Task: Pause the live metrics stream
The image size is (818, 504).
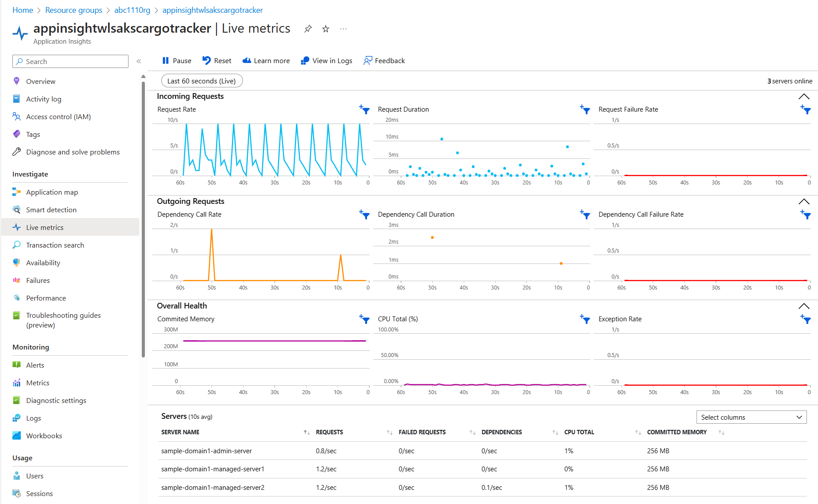Action: [x=177, y=61]
